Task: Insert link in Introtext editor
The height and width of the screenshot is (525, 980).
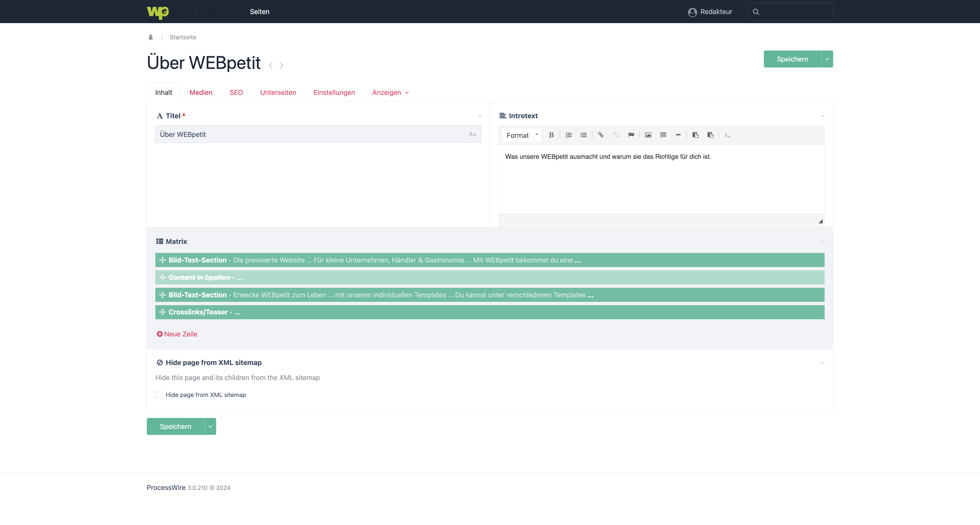Action: 601,135
